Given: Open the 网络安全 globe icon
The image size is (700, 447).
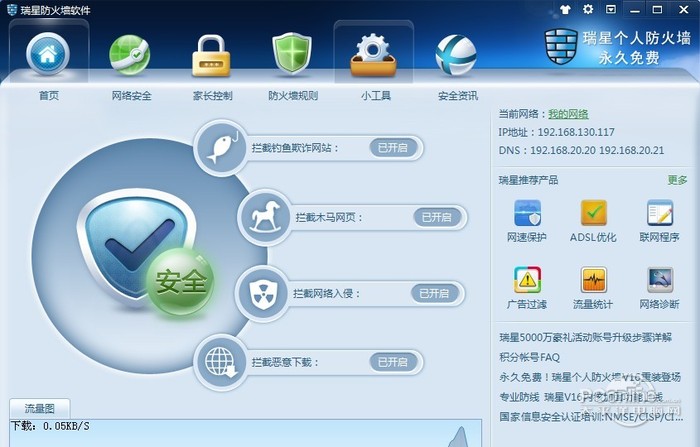Looking at the screenshot, I should click(129, 55).
